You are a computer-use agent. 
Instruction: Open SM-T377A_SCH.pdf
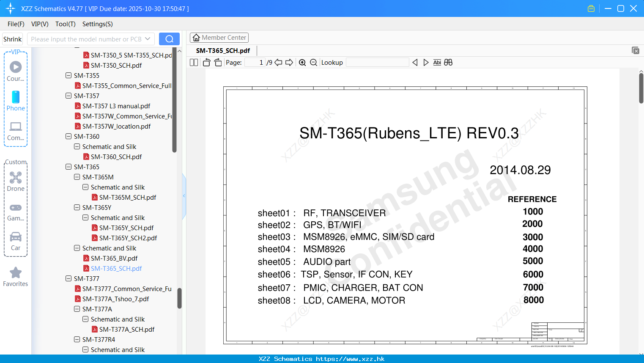tap(127, 329)
